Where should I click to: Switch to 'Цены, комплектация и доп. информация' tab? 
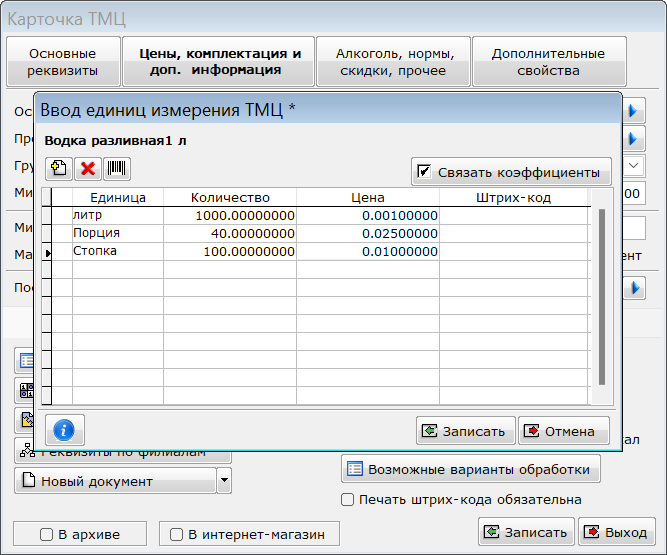coord(219,62)
